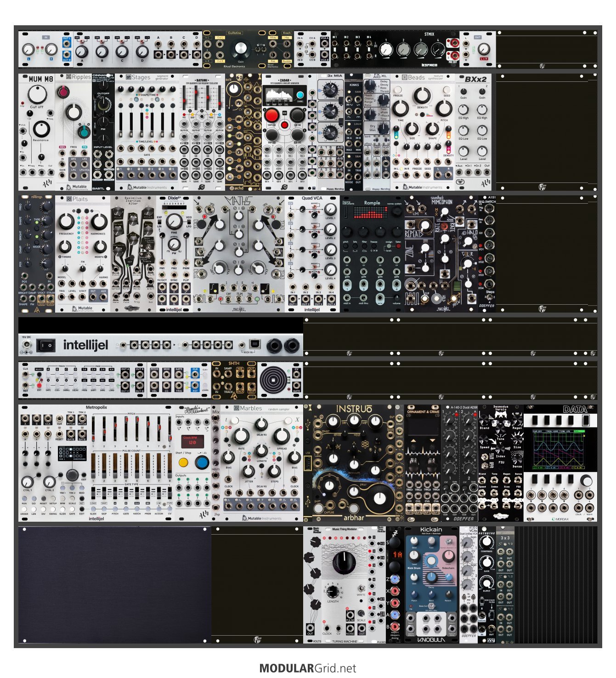The height and width of the screenshot is (678, 616).
Task: Click the MUM M8 Cut off knob
Action: coord(37,94)
